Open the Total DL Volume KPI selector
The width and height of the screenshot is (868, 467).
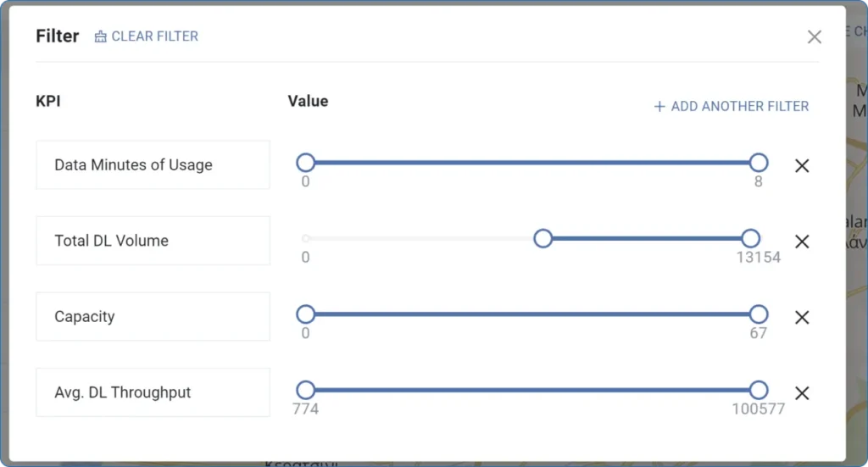click(153, 241)
